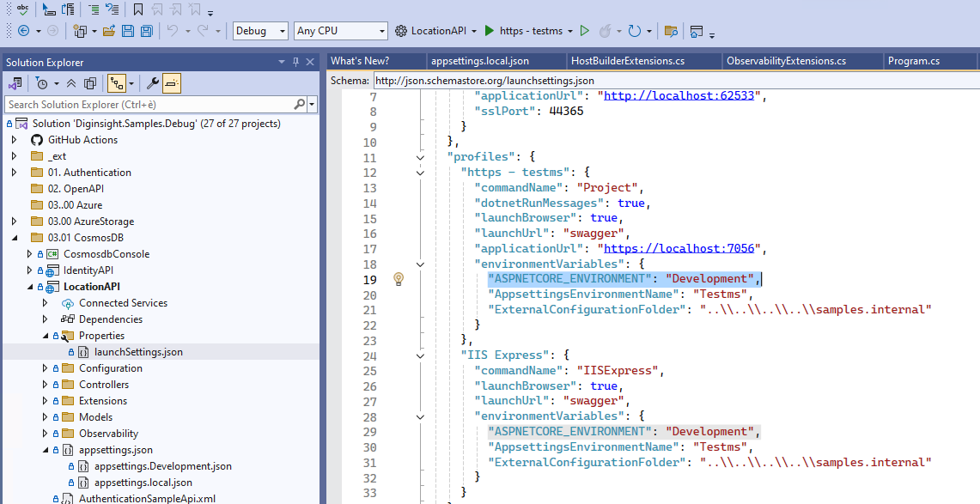Expand the Controllers folder node

[46, 385]
